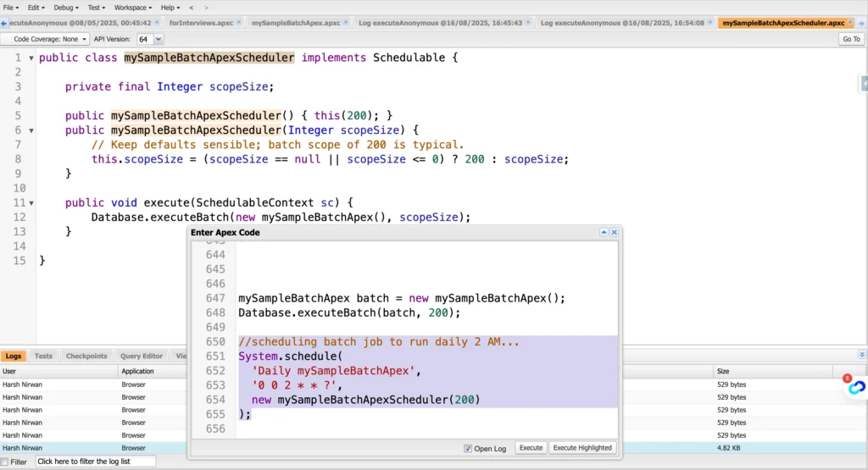The height and width of the screenshot is (470, 868).
Task: Close the Log executeAnonymous 16:54:08 tab
Action: point(710,23)
